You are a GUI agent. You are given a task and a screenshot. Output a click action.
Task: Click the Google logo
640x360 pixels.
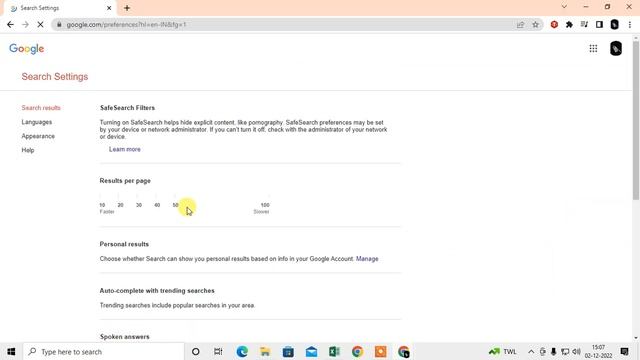pyautogui.click(x=27, y=49)
